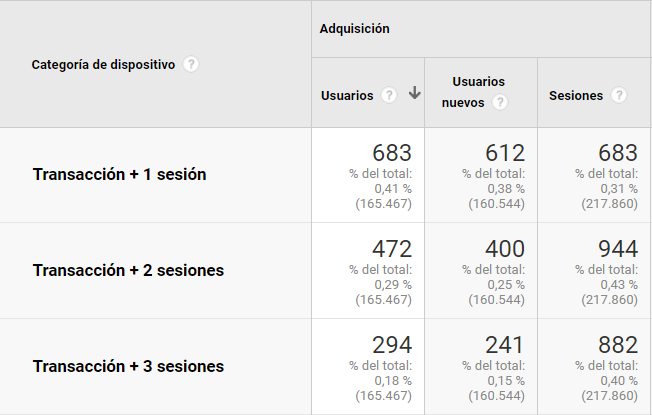Image resolution: width=652 pixels, height=415 pixels.
Task: Select the 612 Usuarios nuevos value
Action: [x=505, y=153]
